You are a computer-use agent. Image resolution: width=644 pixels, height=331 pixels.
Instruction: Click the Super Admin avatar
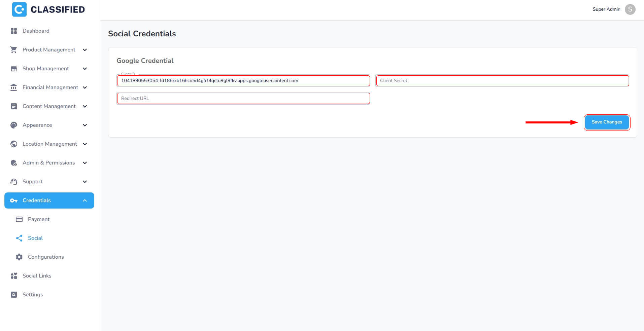pyautogui.click(x=630, y=9)
